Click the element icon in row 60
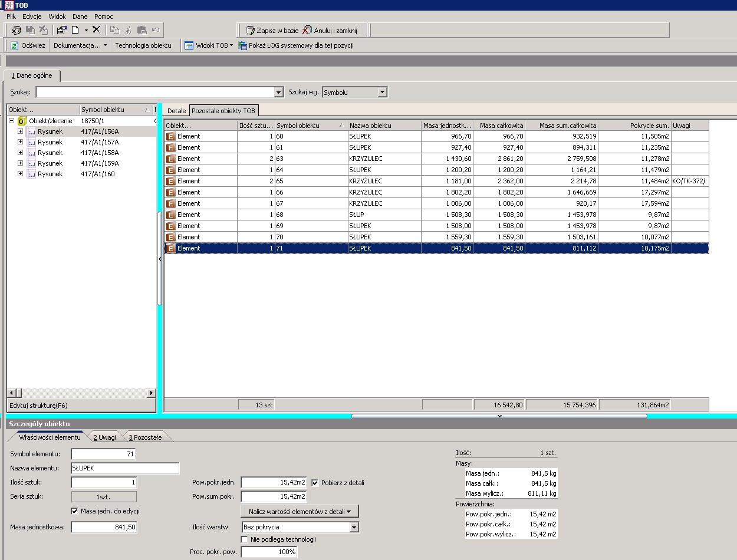The image size is (737, 560). click(171, 136)
